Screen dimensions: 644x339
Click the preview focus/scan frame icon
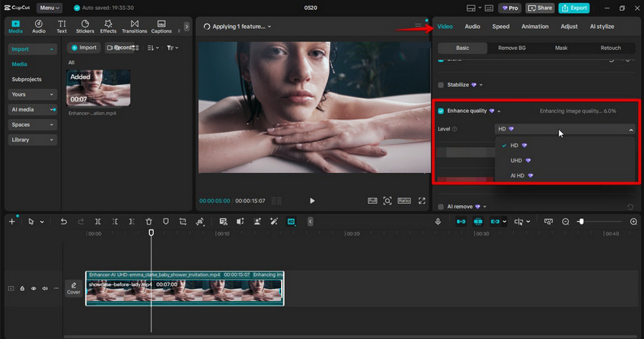coord(387,200)
